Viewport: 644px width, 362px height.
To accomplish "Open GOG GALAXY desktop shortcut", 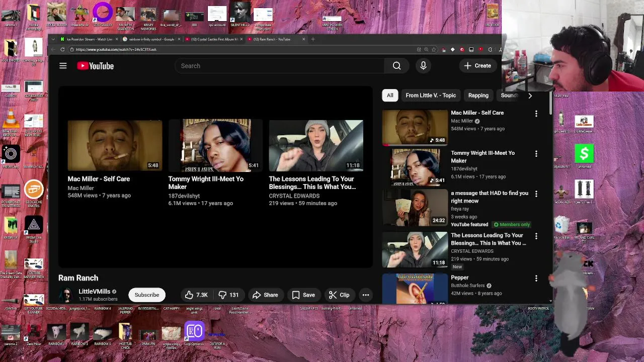I will click(x=102, y=15).
